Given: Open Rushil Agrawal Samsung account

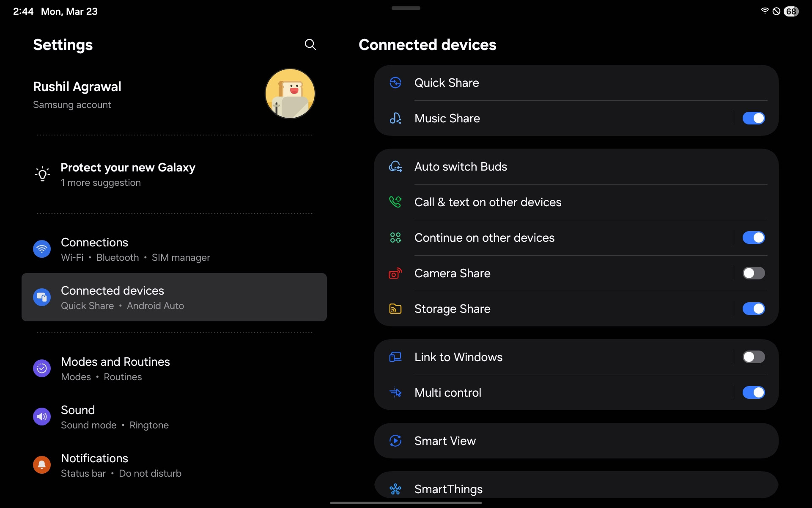Looking at the screenshot, I should (174, 94).
